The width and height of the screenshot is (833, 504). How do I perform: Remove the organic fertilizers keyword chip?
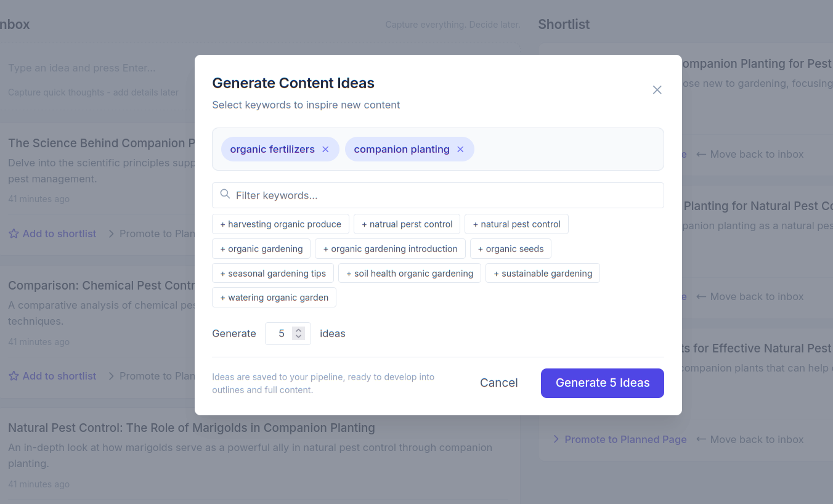(x=325, y=148)
